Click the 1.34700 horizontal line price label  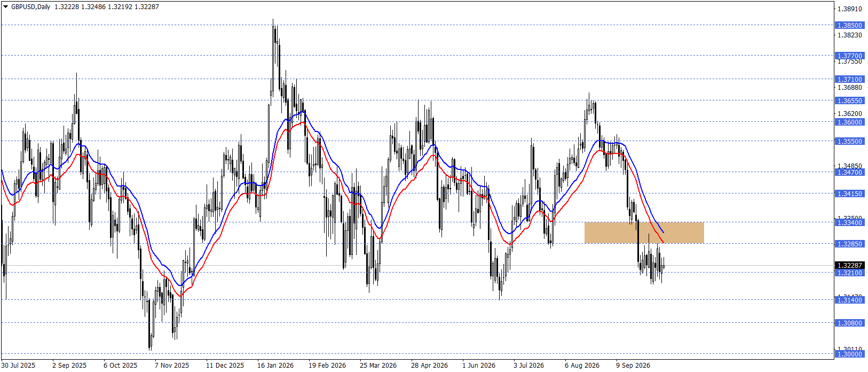pos(849,172)
